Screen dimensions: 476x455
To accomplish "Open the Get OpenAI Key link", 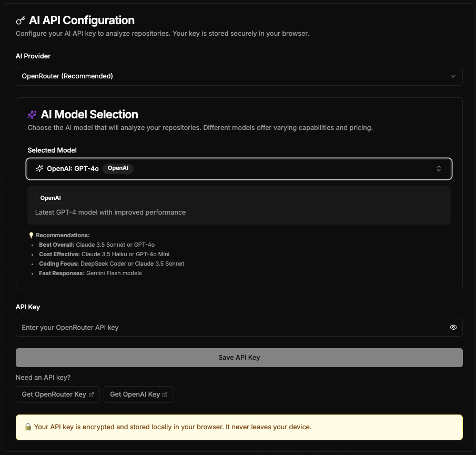I will 138,394.
